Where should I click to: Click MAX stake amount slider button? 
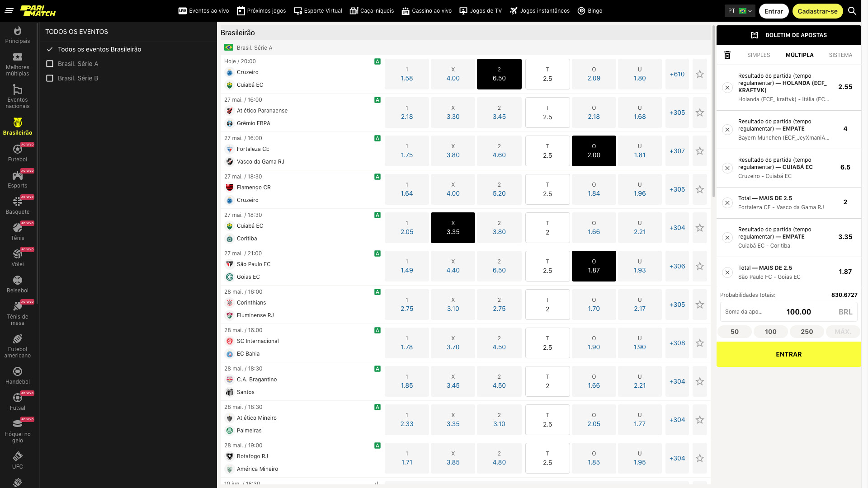pos(842,332)
